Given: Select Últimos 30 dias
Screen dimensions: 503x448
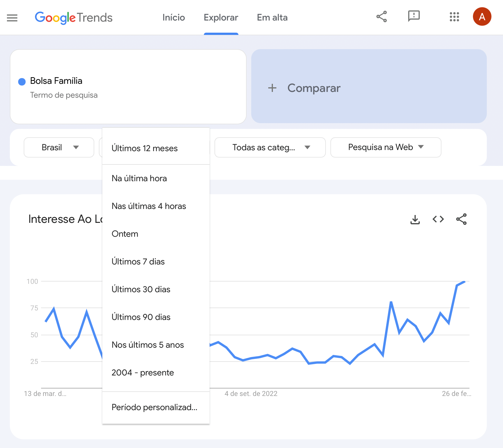Looking at the screenshot, I should pos(156,289).
